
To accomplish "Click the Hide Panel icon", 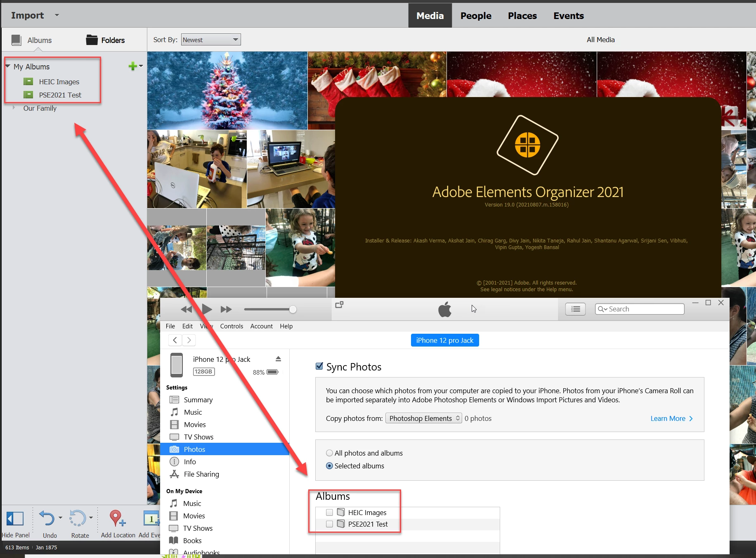I will click(x=15, y=518).
